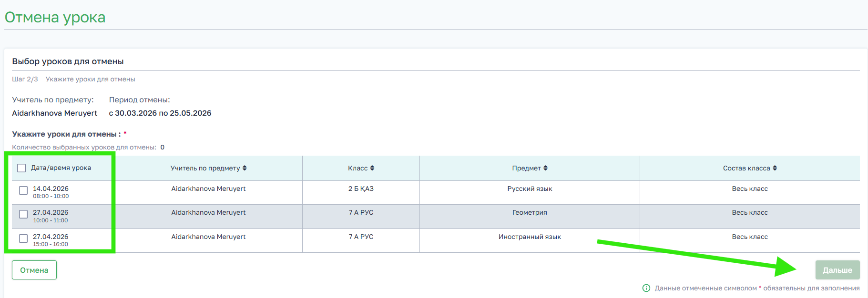Screen dimensions: 868x298
Task: Click the Иностранный язык subject cell
Action: click(x=530, y=237)
